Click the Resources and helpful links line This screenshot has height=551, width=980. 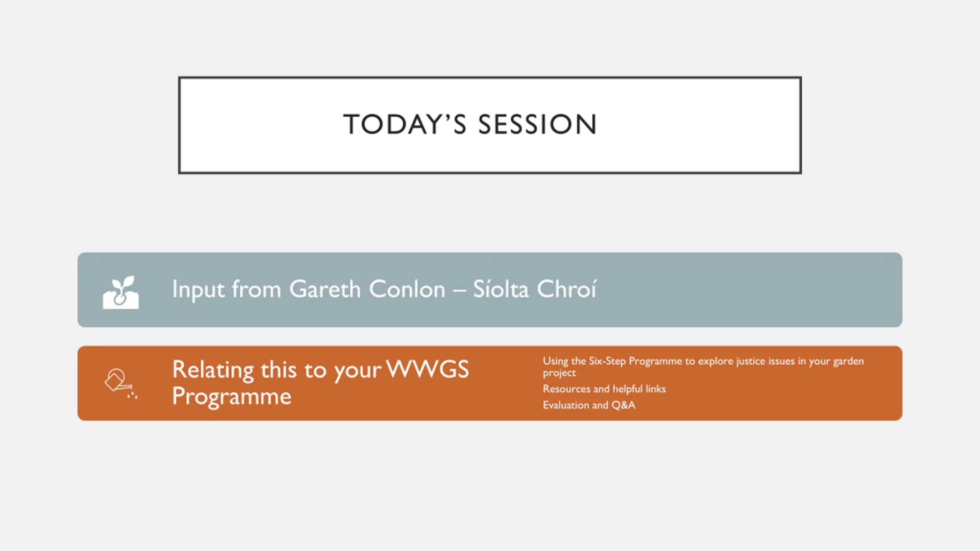[x=604, y=389]
